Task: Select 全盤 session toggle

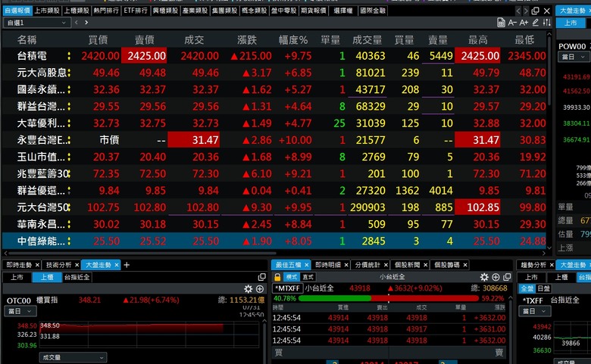Action: coord(527,289)
